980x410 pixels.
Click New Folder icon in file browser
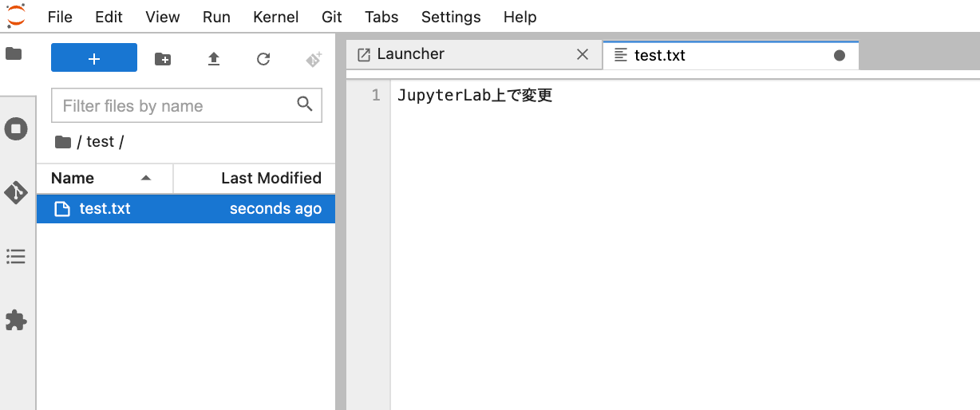(x=163, y=58)
